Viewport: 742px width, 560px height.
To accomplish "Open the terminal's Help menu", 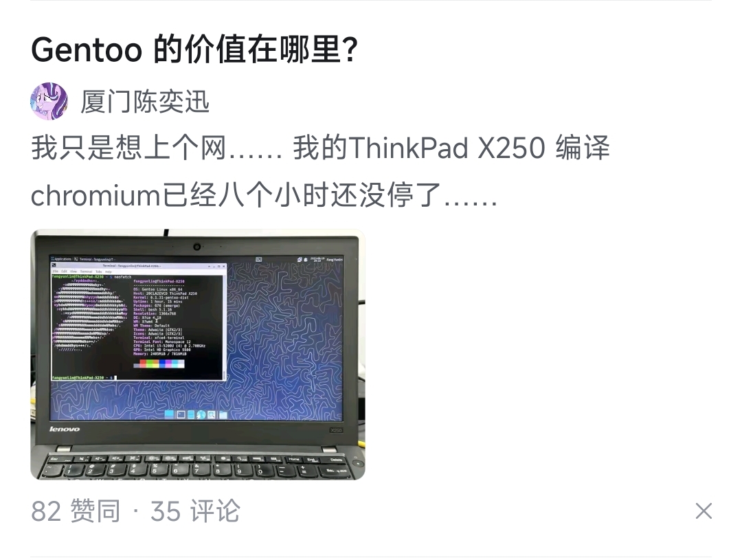I will pyautogui.click(x=109, y=271).
